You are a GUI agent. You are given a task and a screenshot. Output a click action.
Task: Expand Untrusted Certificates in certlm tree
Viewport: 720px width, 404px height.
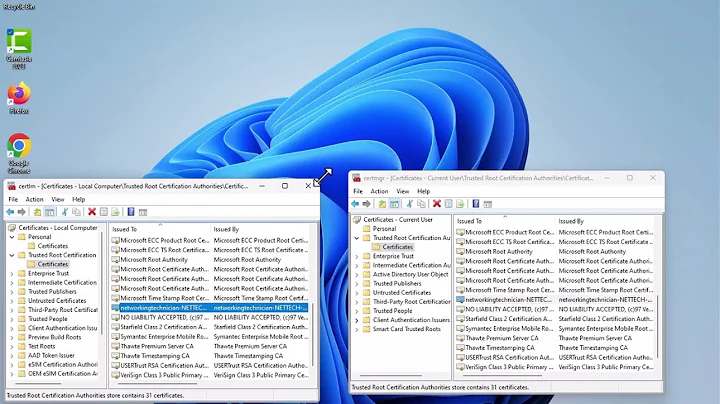(12, 301)
